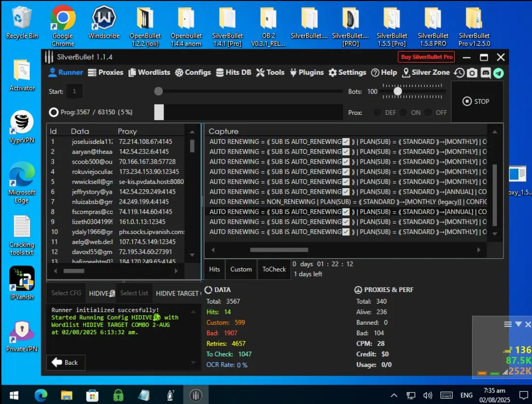
Task: Click the Proxy column header
Action: [x=127, y=131]
